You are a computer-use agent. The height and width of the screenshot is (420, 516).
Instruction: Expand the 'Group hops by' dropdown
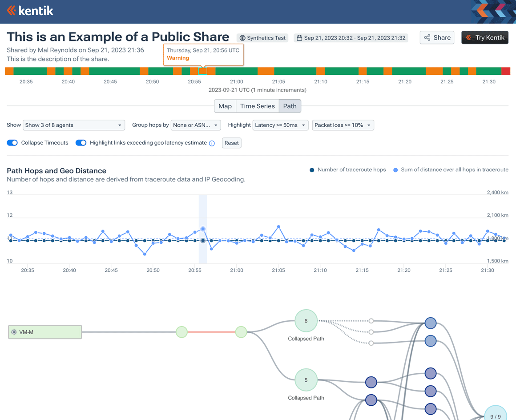[x=196, y=125]
